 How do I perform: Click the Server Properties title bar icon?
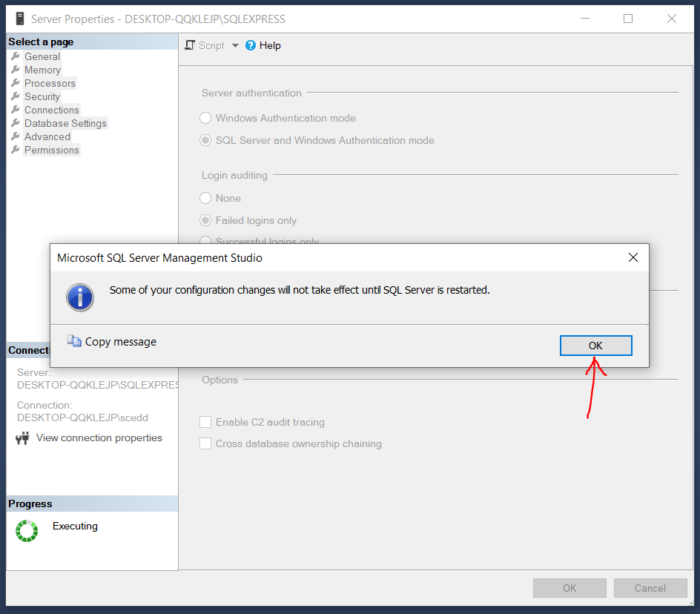coord(19,19)
